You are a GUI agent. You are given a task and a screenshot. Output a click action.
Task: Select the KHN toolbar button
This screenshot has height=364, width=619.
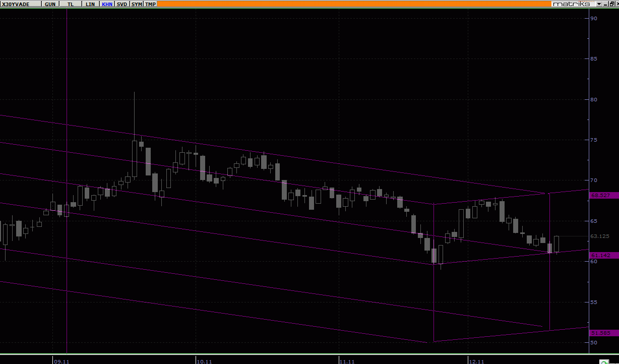107,4
